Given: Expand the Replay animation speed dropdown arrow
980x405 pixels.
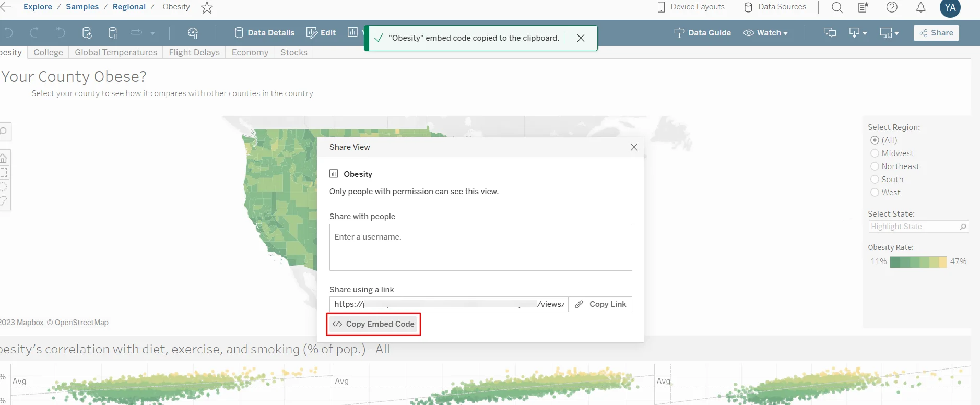Looking at the screenshot, I should click(x=152, y=33).
